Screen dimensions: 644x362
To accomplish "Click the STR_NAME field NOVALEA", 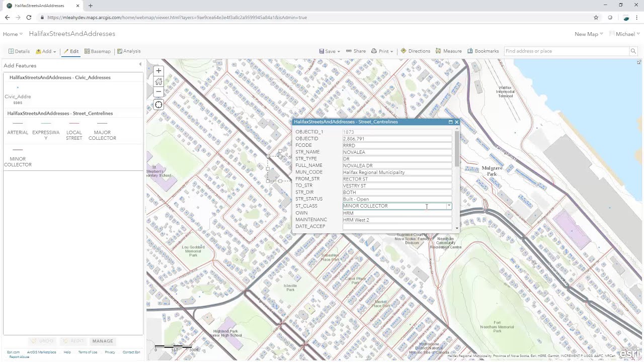I will [397, 152].
